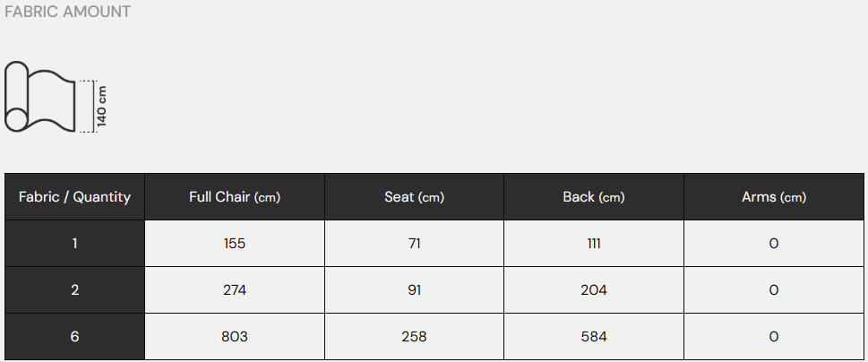
Task: Select the Fabric / Quantity column header
Action: coord(74,197)
